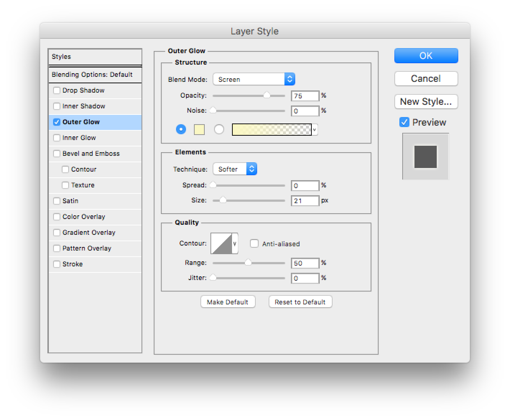The height and width of the screenshot is (420, 510).
Task: Expand the gradient picker arrow
Action: (315, 130)
